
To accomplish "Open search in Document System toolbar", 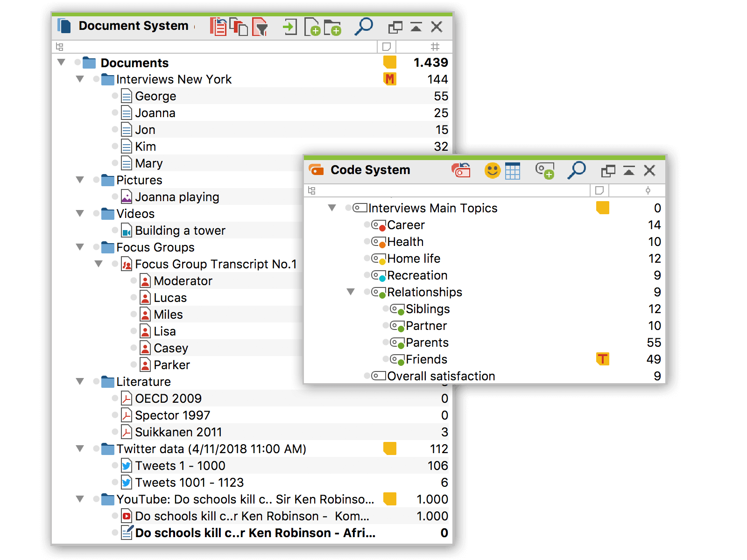I will (x=364, y=27).
